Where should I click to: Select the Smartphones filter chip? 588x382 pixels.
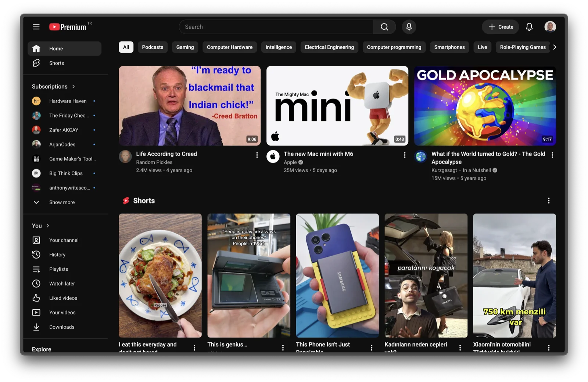pos(449,47)
